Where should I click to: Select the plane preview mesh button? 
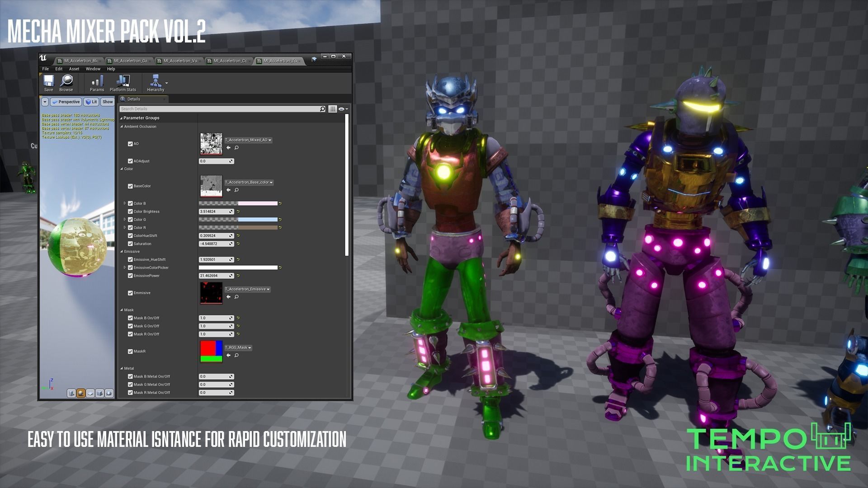(x=90, y=394)
